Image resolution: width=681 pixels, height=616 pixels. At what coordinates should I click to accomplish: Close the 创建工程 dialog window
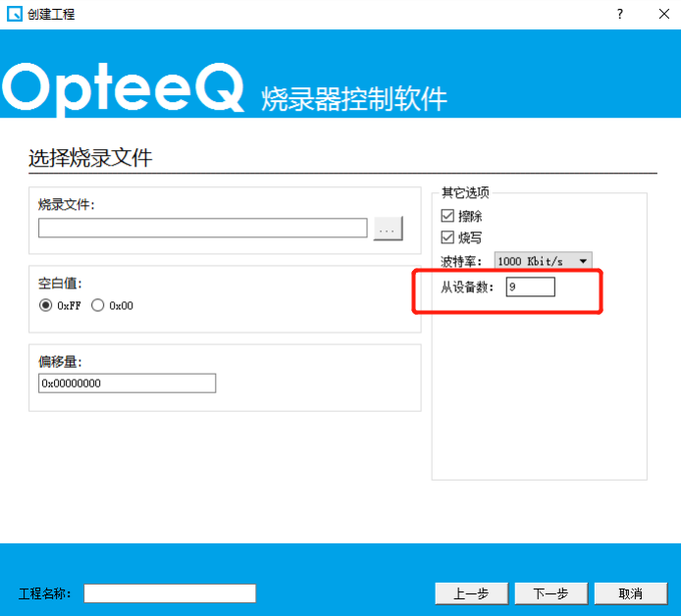click(x=663, y=14)
